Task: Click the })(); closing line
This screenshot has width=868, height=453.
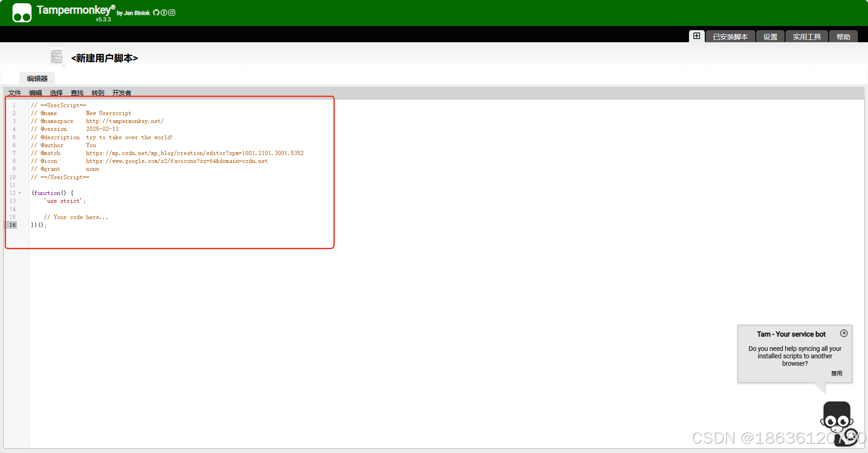Action: pyautogui.click(x=39, y=225)
